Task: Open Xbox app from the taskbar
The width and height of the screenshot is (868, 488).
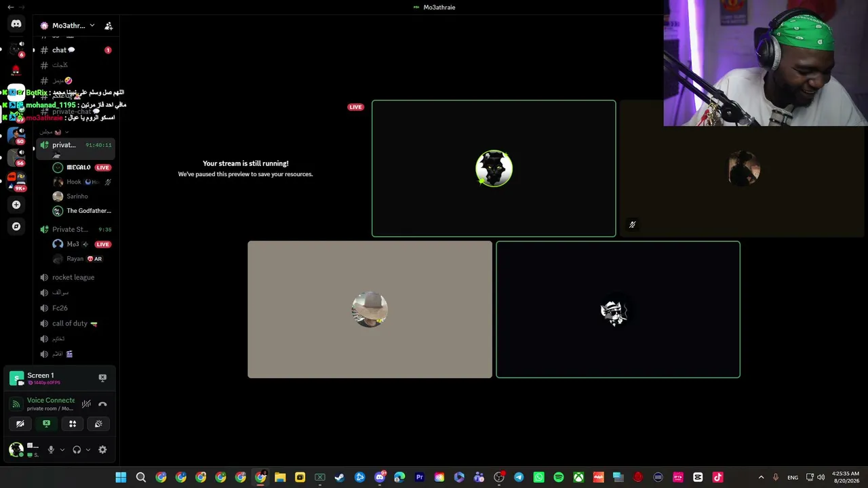Action: click(578, 477)
